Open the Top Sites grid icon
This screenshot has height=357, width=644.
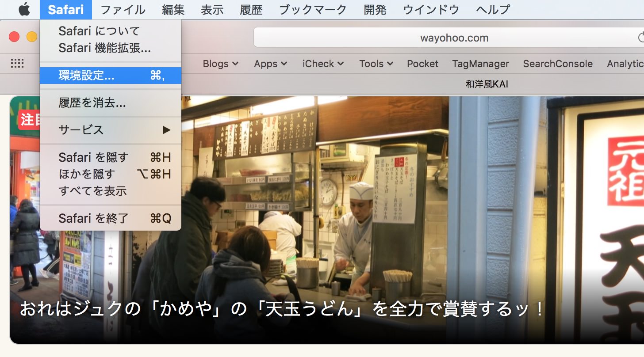(x=17, y=64)
